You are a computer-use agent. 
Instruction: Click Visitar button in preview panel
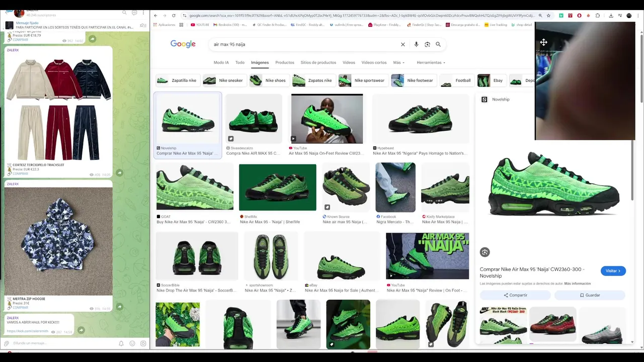click(x=613, y=271)
